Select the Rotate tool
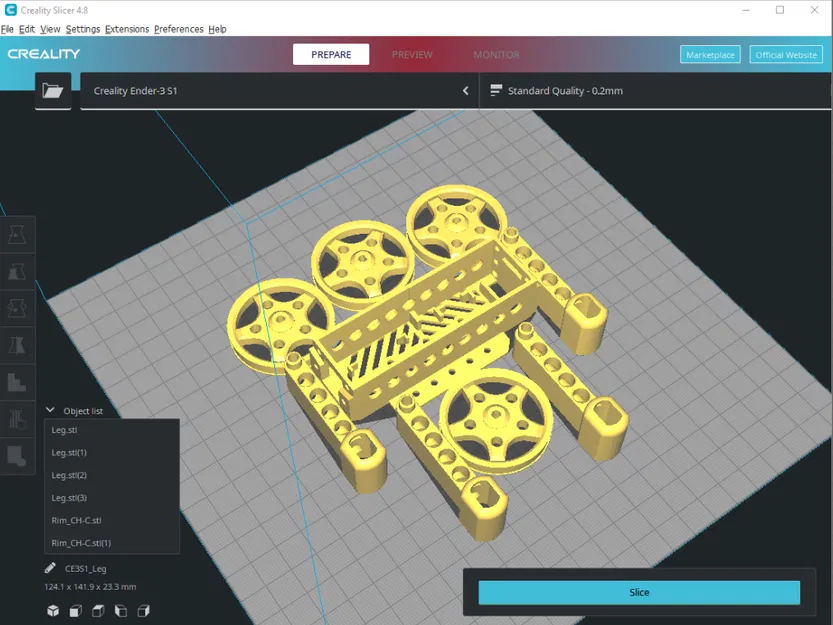The image size is (833, 625). [17, 308]
